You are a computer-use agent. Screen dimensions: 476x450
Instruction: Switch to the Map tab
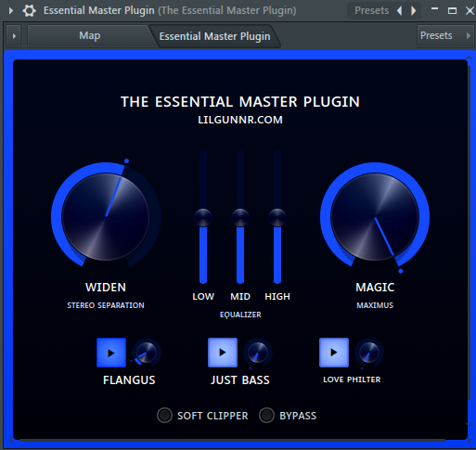tap(89, 36)
